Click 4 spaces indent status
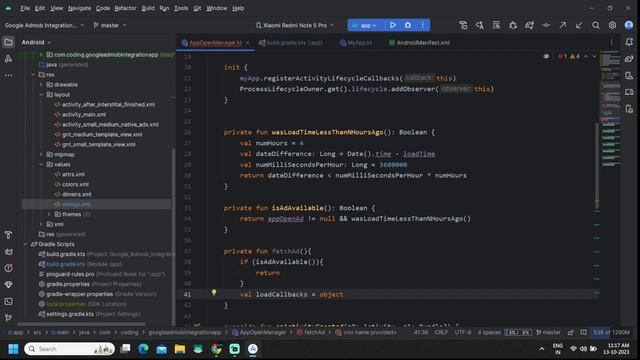The width and height of the screenshot is (640, 360). 489,333
